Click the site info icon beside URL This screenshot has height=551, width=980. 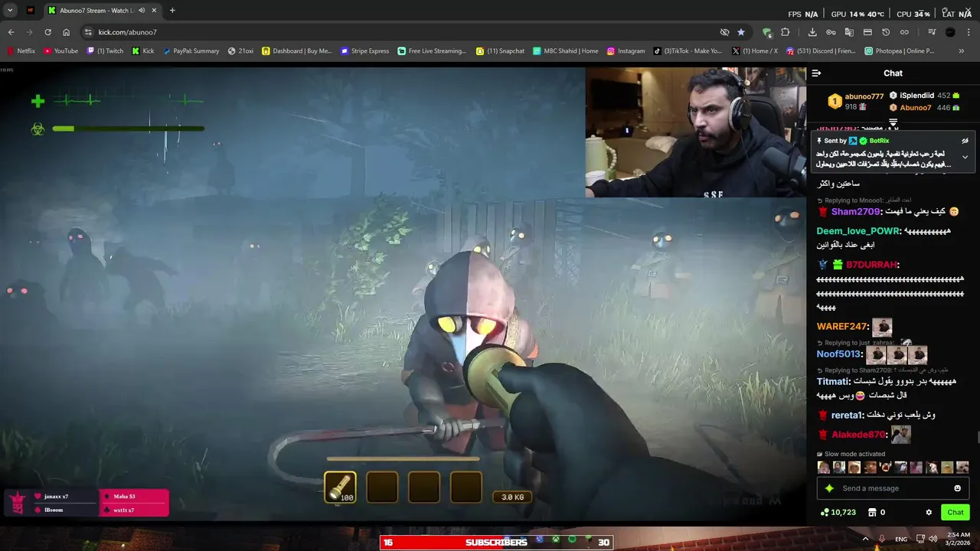[x=88, y=32]
